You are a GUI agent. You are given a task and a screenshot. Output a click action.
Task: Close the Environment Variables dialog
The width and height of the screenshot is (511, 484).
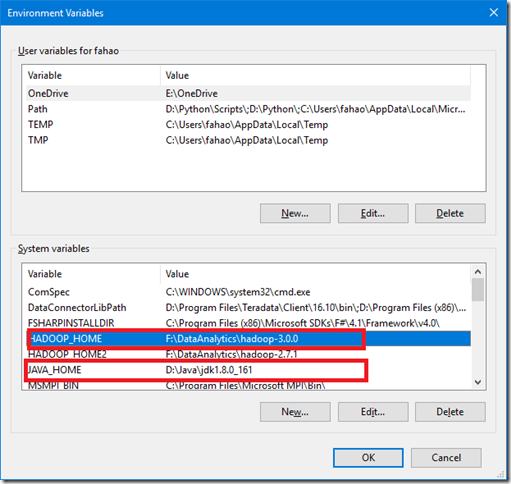pos(493,13)
